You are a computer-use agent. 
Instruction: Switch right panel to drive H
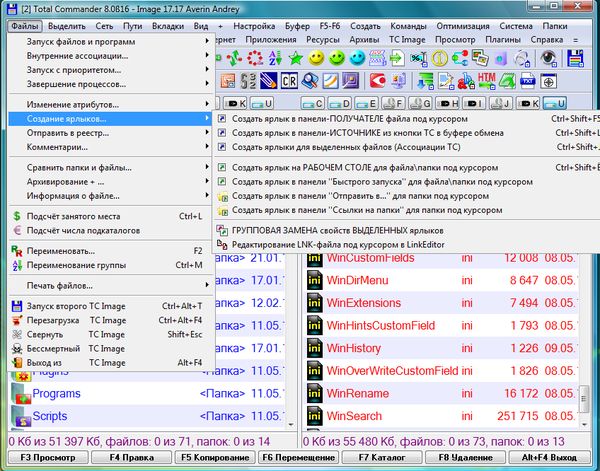click(x=447, y=103)
